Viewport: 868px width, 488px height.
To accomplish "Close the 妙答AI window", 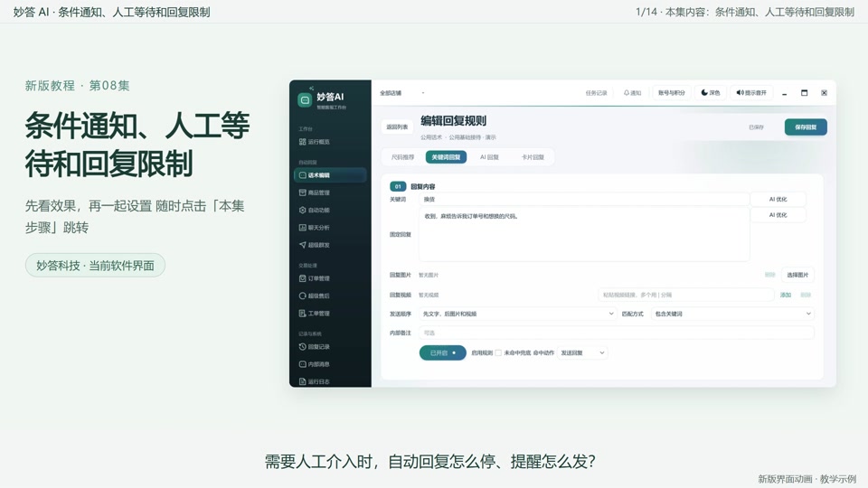I will coord(824,93).
